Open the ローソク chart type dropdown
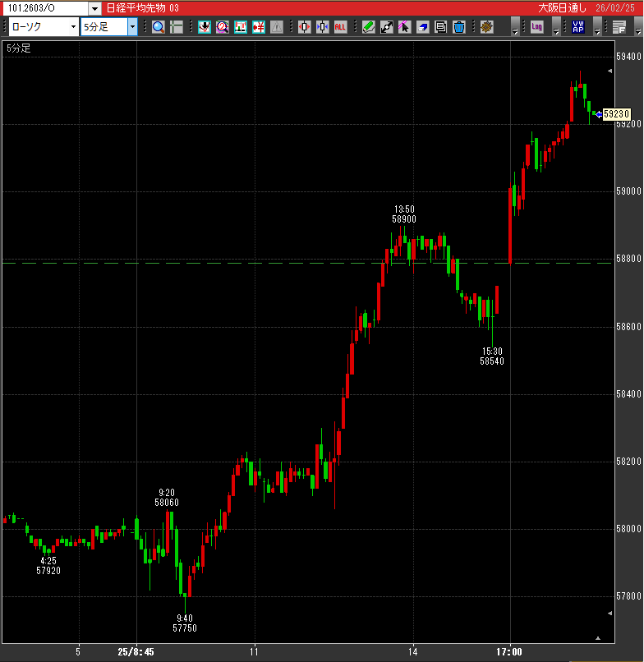Image resolution: width=644 pixels, height=662 pixels. (73, 27)
